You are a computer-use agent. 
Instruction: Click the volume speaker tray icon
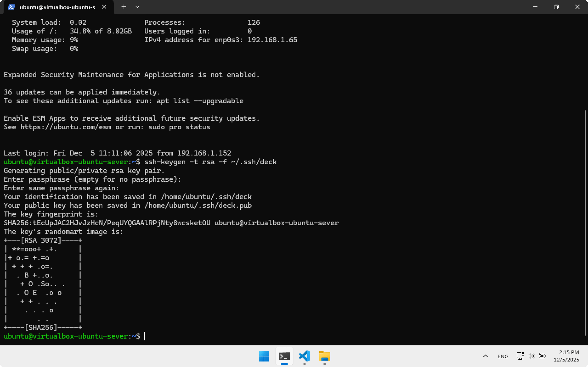tap(531, 356)
